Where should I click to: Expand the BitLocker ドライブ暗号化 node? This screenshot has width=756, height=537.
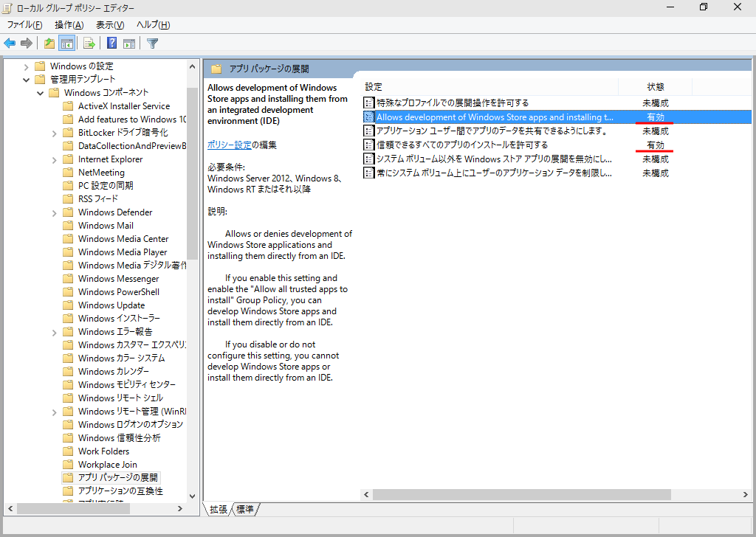point(55,133)
